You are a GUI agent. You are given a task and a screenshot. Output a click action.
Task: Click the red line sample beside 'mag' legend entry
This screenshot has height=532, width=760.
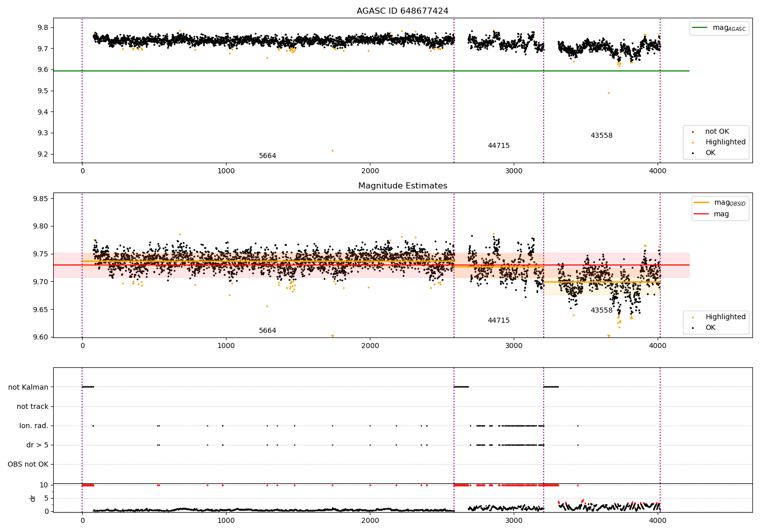(x=701, y=214)
